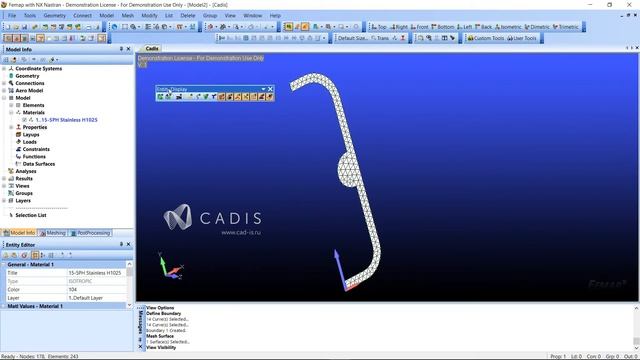Open the Group menu
The image size is (640, 360).
[x=210, y=16]
